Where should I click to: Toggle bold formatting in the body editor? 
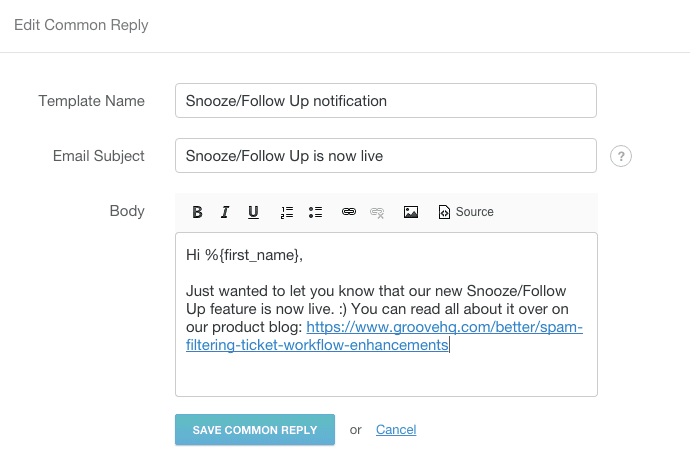[x=197, y=212]
